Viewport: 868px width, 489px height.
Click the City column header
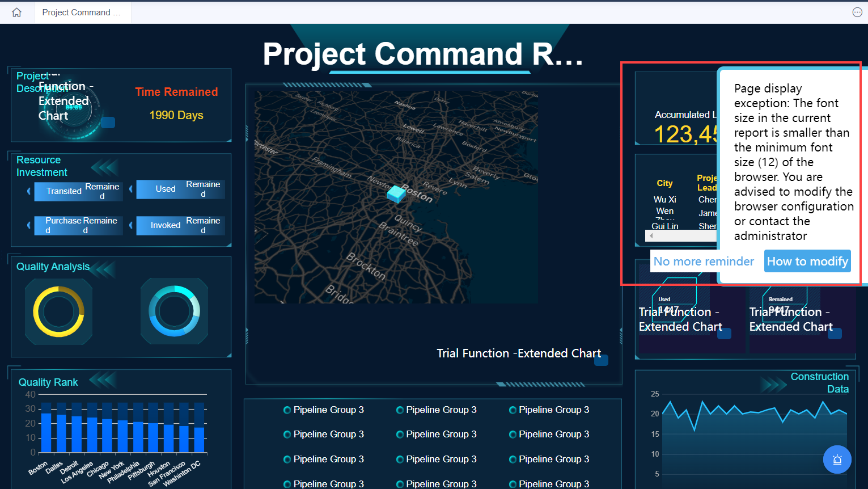664,183
